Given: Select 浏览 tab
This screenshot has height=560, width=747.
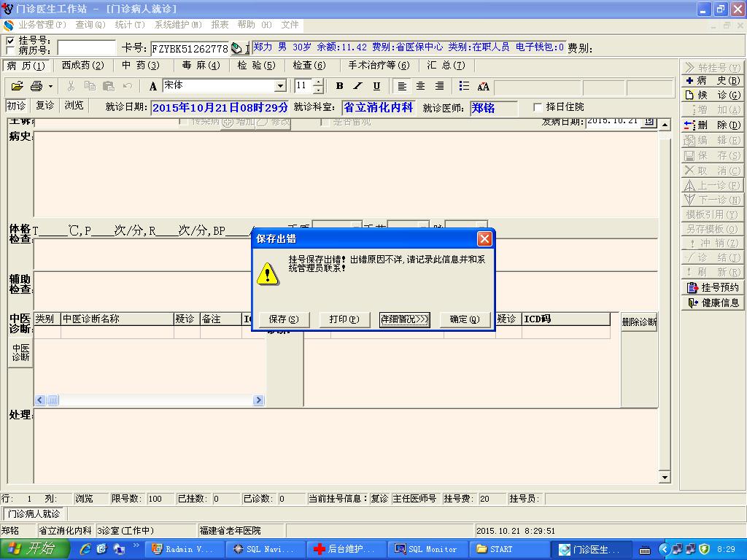Looking at the screenshot, I should pyautogui.click(x=74, y=106).
